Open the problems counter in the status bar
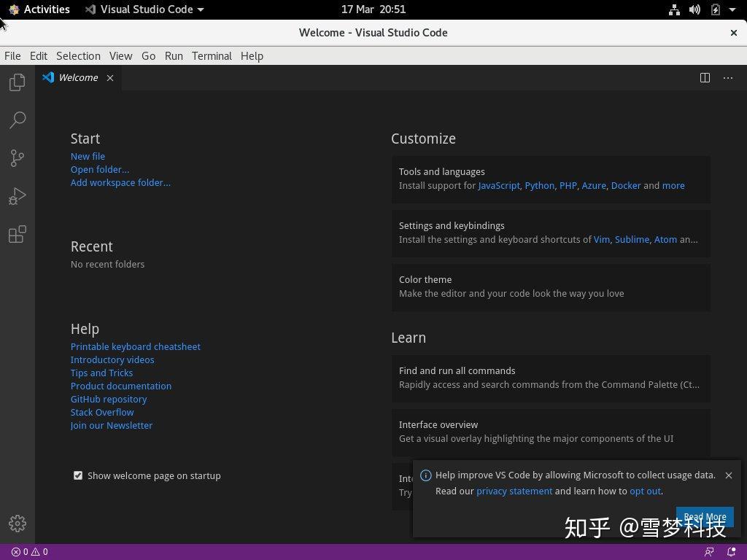The width and height of the screenshot is (747, 560). tap(29, 552)
